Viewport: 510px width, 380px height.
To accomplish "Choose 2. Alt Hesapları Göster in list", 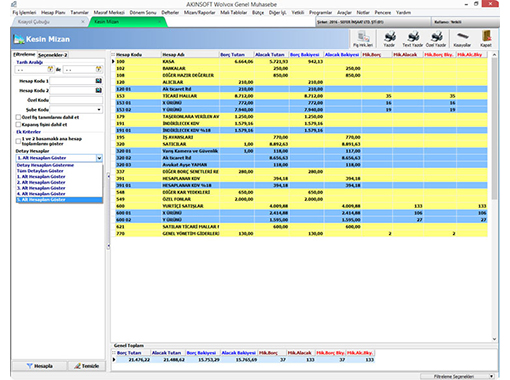I will pyautogui.click(x=59, y=182).
